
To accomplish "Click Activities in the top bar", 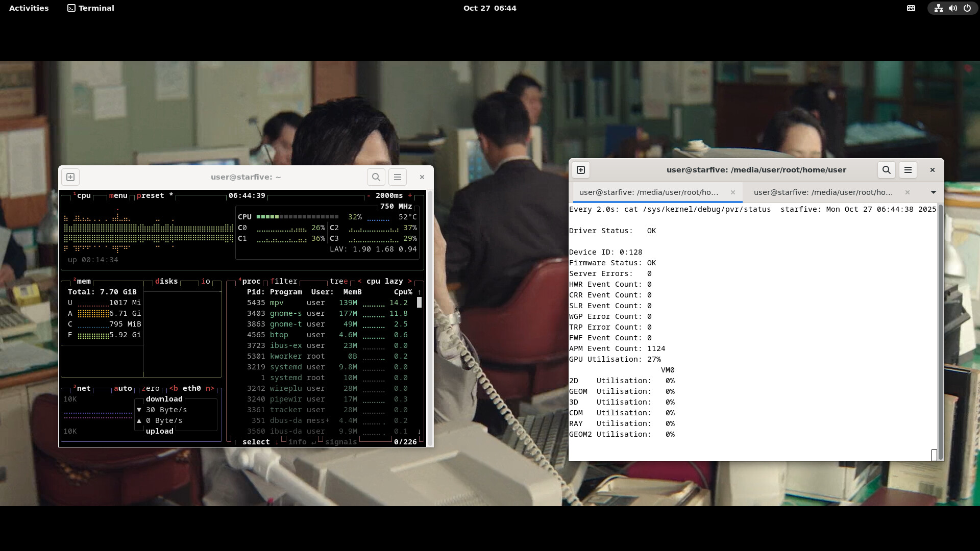I will [29, 8].
